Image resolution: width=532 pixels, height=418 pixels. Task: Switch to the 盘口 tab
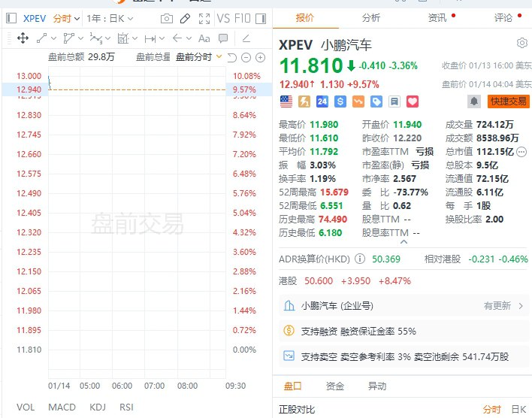click(293, 386)
